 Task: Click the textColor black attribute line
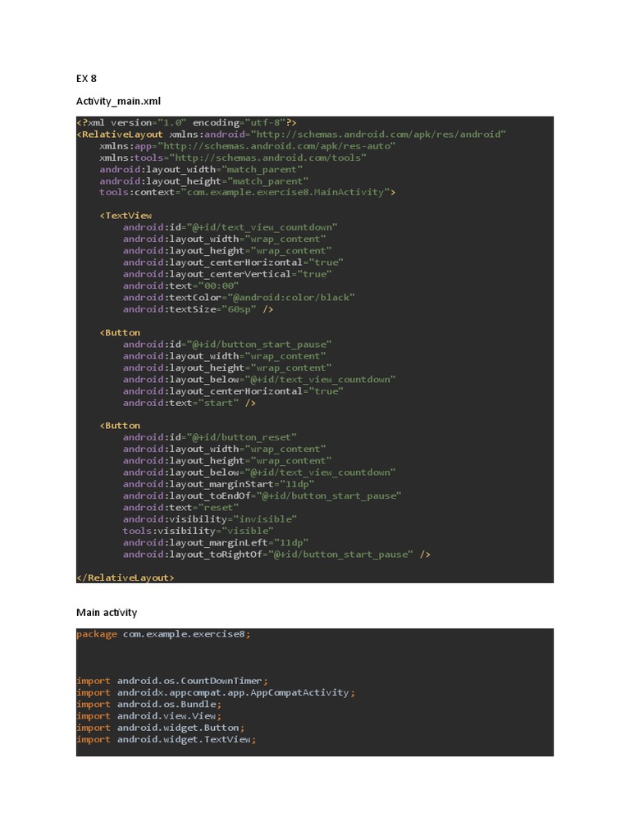239,297
